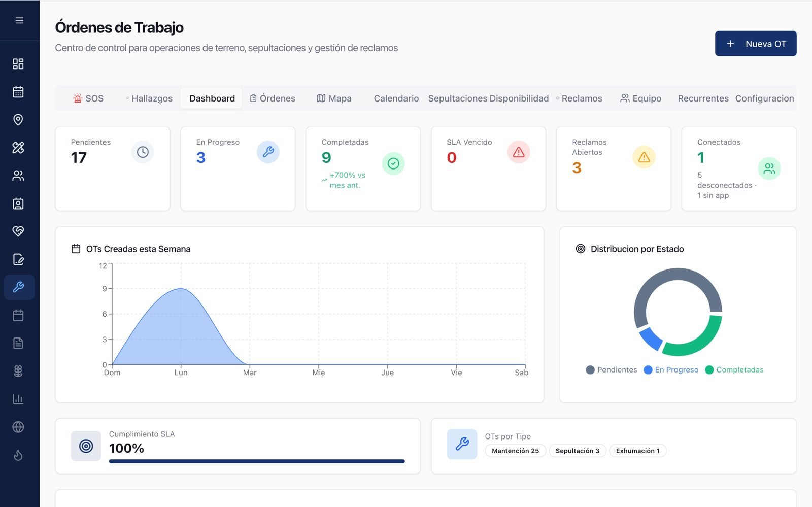Go to the Recurrentes tab
Image resolution: width=812 pixels, height=507 pixels.
[703, 98]
